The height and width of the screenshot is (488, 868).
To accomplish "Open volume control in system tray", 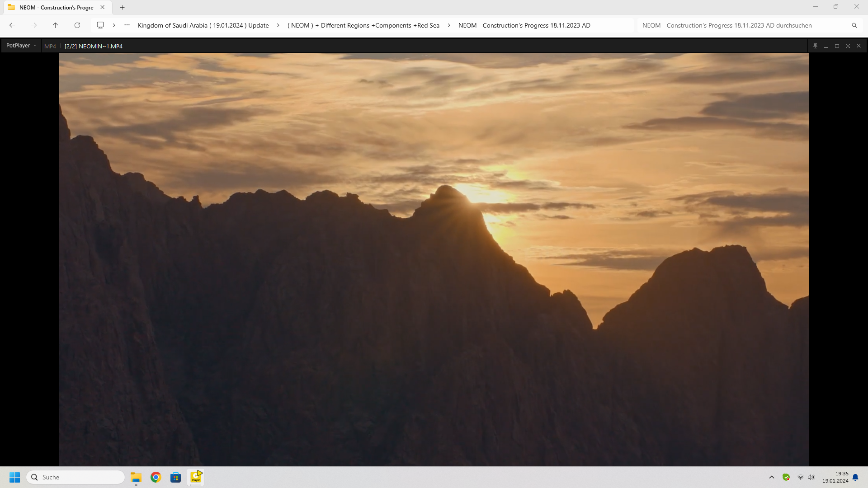I will click(811, 477).
